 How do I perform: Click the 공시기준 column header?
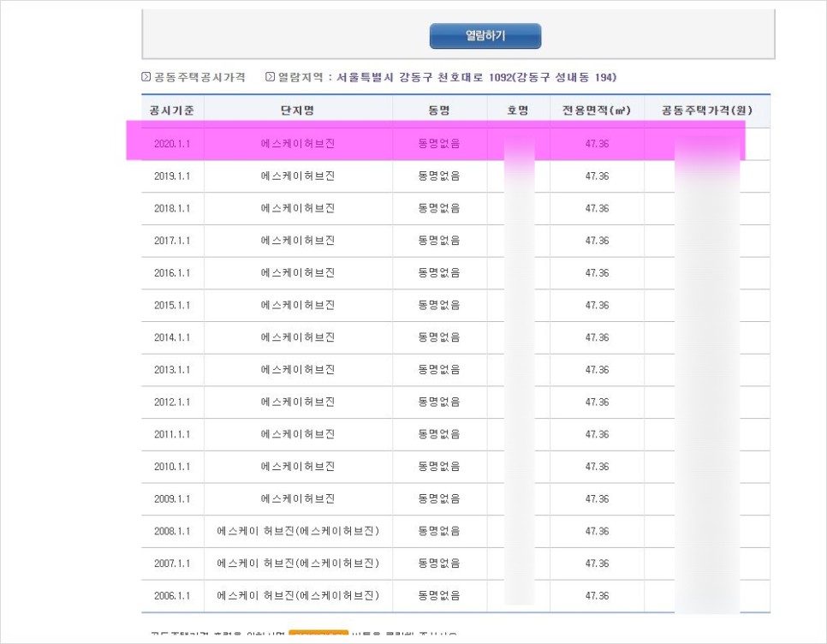pyautogui.click(x=172, y=110)
